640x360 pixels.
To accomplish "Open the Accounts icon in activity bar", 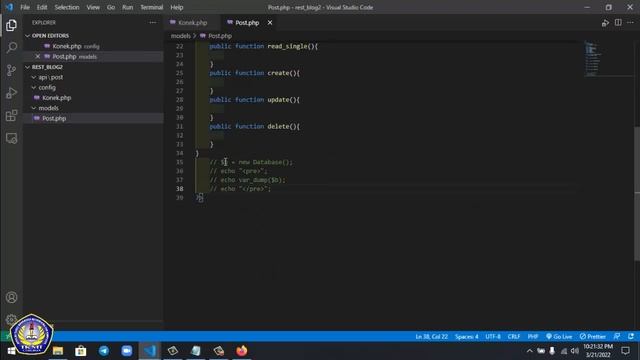I will pyautogui.click(x=11, y=297).
